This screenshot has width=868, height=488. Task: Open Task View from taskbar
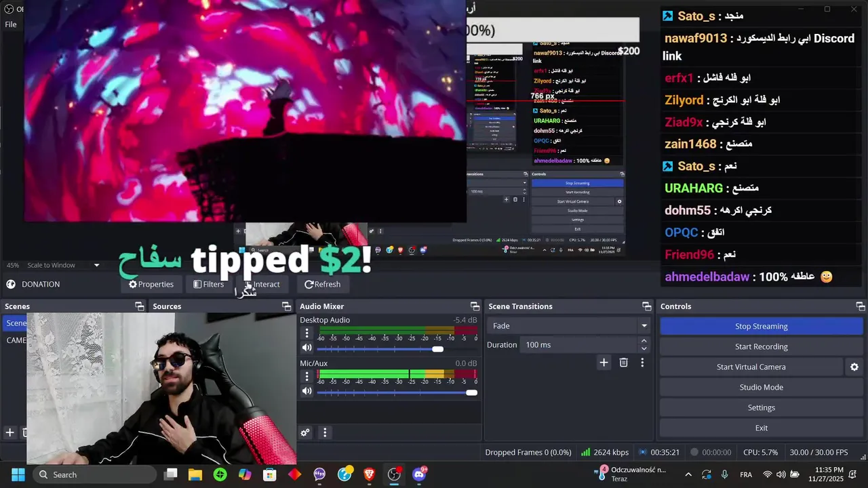point(171,474)
